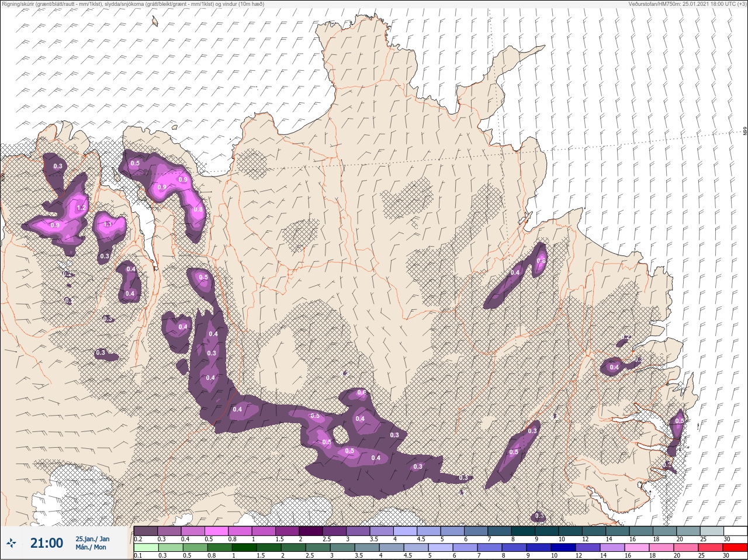Click the '0.1' tick label on lower legend
Image resolution: width=748 pixels, height=560 pixels.
coord(138,555)
